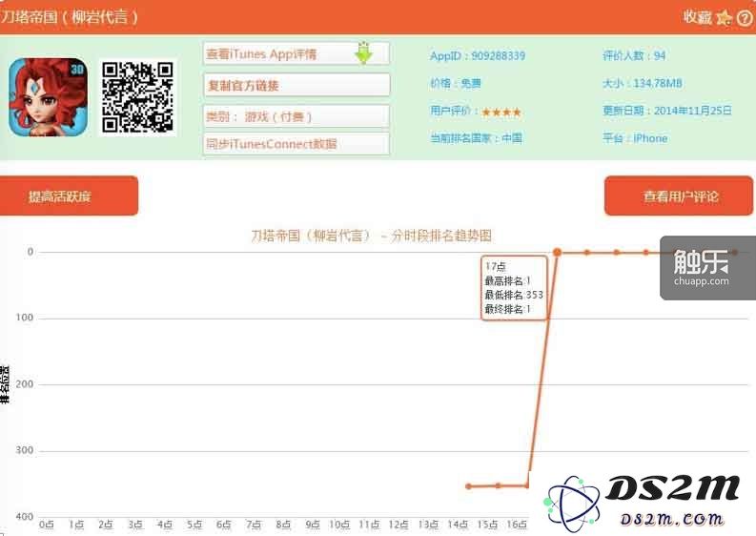Viewport: 756px width, 536px height.
Task: Click 同步iTunesConnect数据 button
Action: (296, 144)
